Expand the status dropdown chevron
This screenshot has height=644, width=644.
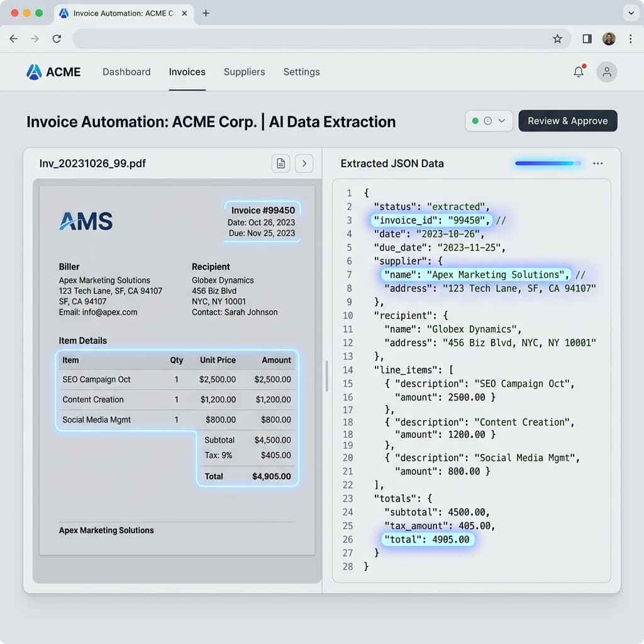click(x=501, y=121)
